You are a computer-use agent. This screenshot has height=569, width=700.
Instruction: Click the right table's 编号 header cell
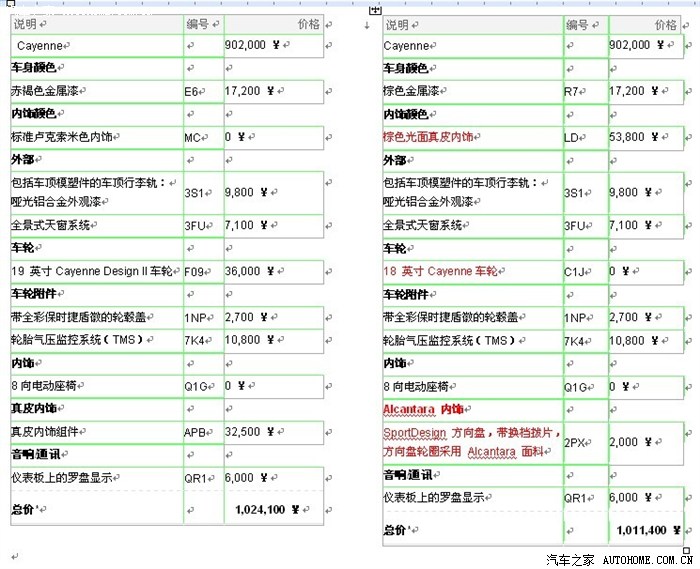tap(586, 25)
